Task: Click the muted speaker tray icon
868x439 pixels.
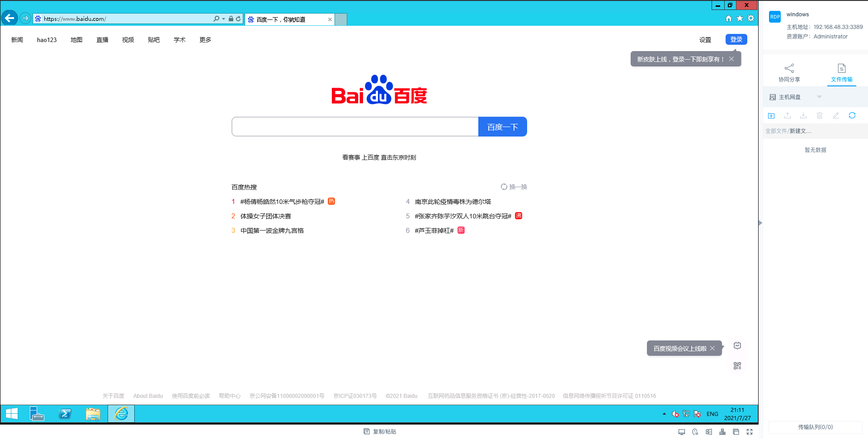Action: (675, 414)
